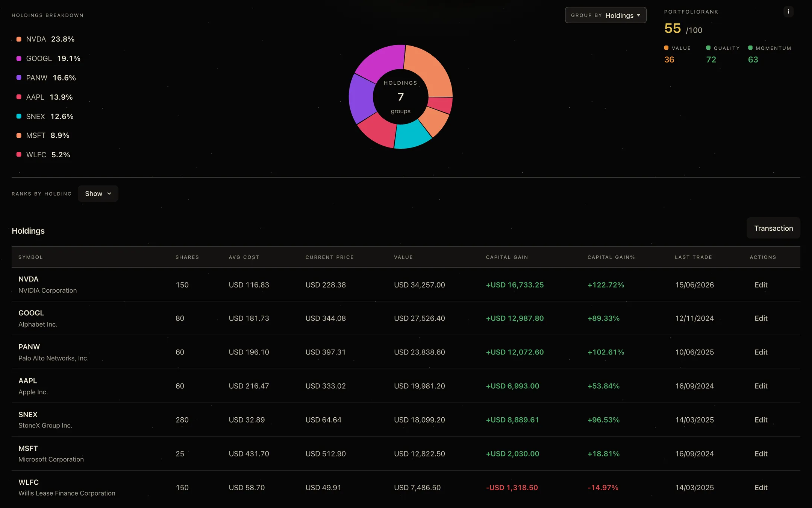Screen dimensions: 812x508
Task: Edit the MSFT holding
Action: coord(761,454)
